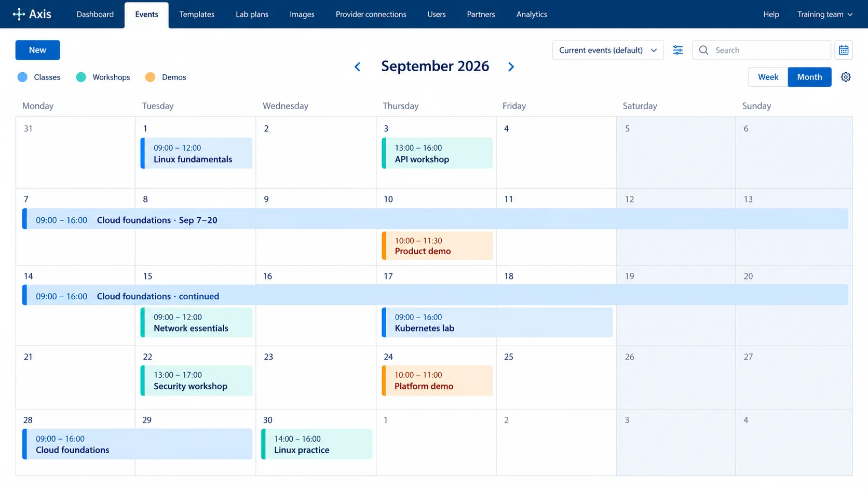
Task: Click the September 2026 month title
Action: point(435,66)
